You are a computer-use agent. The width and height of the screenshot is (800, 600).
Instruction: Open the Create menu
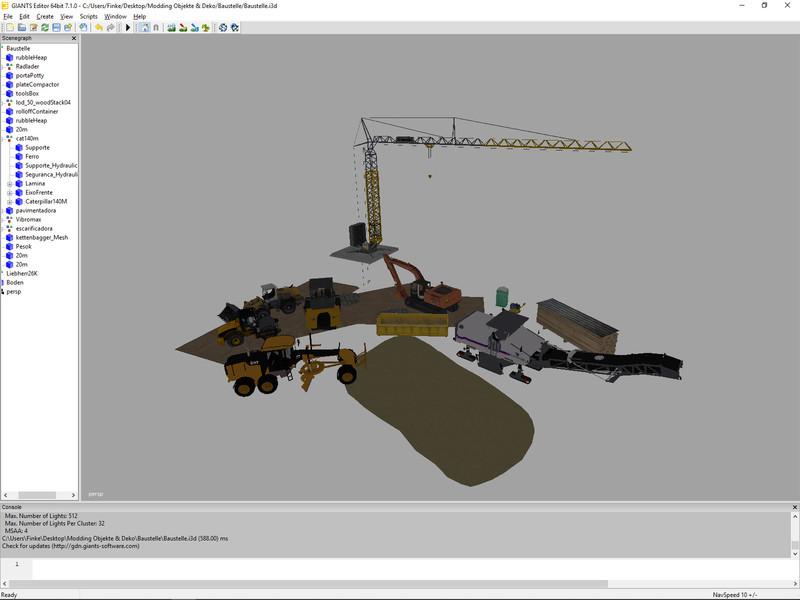click(x=45, y=17)
